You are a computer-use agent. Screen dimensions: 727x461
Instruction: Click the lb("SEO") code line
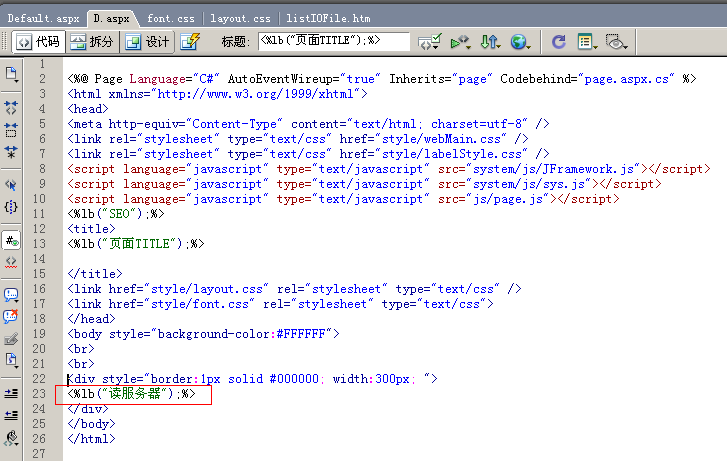(x=116, y=214)
